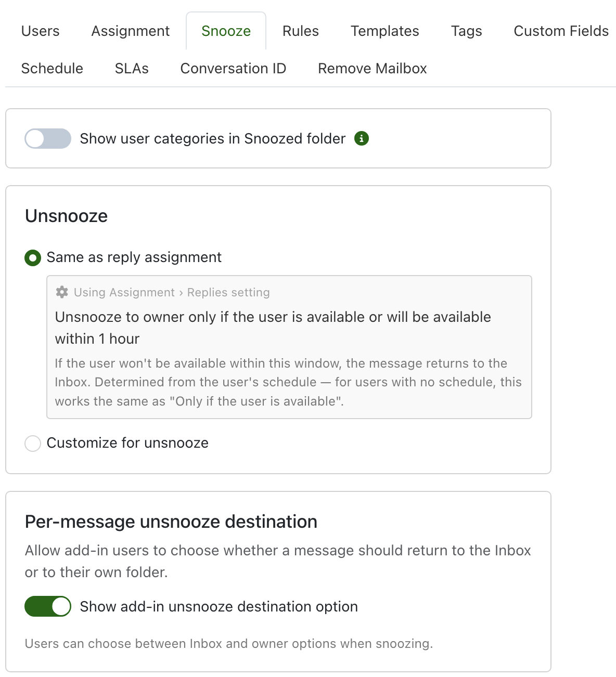
Task: Select Same as reply assignment radio
Action: click(x=33, y=257)
